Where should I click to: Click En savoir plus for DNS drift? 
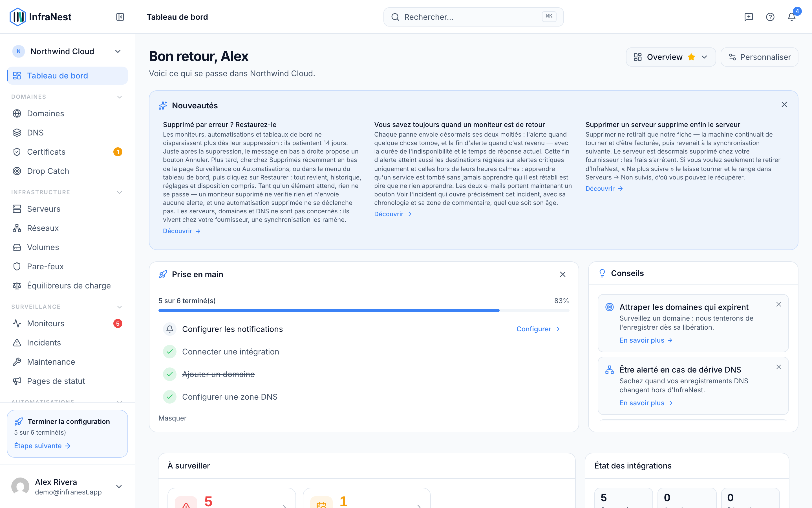coord(646,403)
